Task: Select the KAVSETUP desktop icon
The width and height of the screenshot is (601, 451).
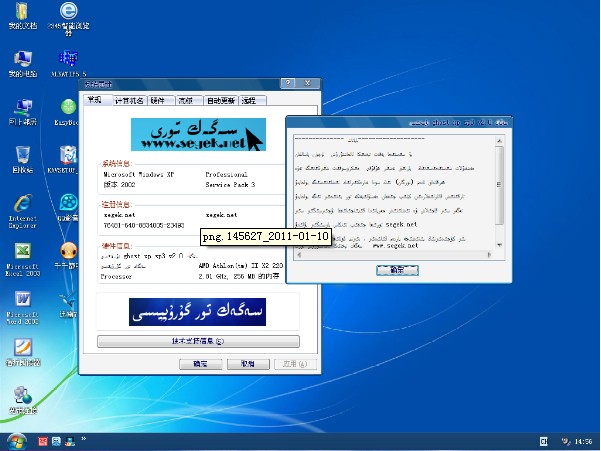Action: pyautogui.click(x=65, y=160)
